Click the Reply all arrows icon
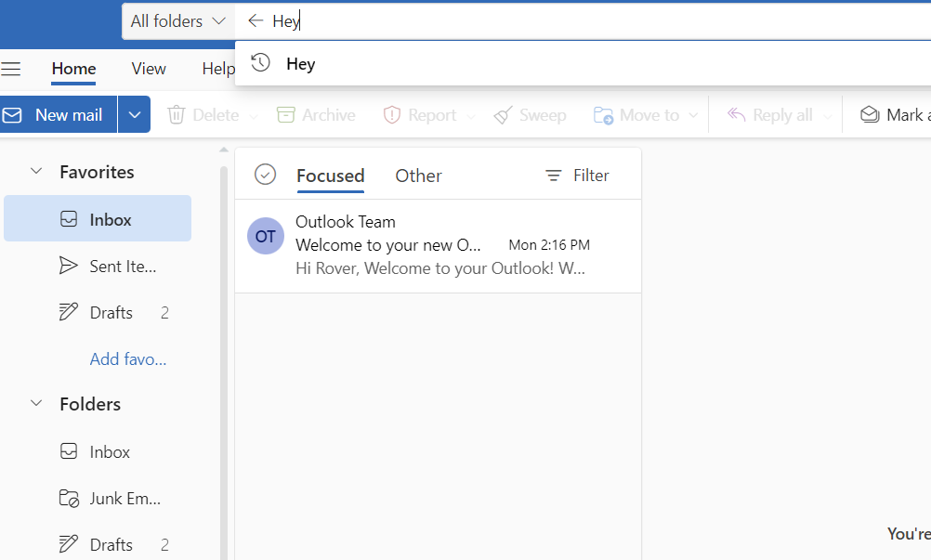Image resolution: width=931 pixels, height=560 pixels. click(x=736, y=114)
